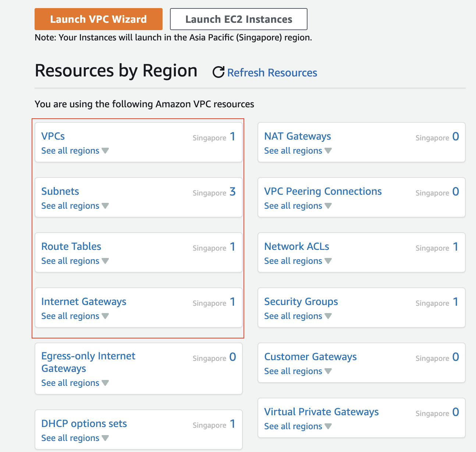The height and width of the screenshot is (452, 476).
Task: Click the Refresh Resources circular arrow icon
Action: tap(219, 72)
